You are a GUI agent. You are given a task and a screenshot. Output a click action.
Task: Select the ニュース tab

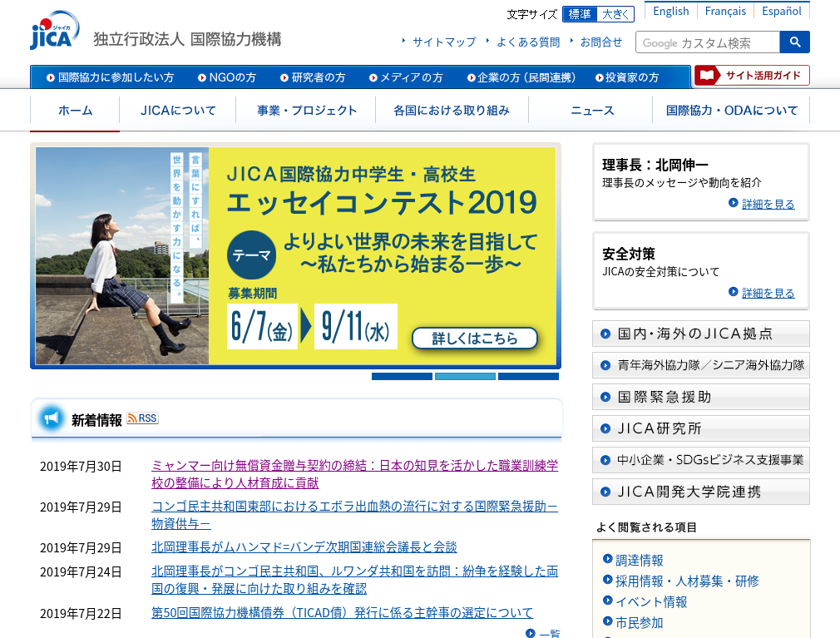[x=591, y=111]
